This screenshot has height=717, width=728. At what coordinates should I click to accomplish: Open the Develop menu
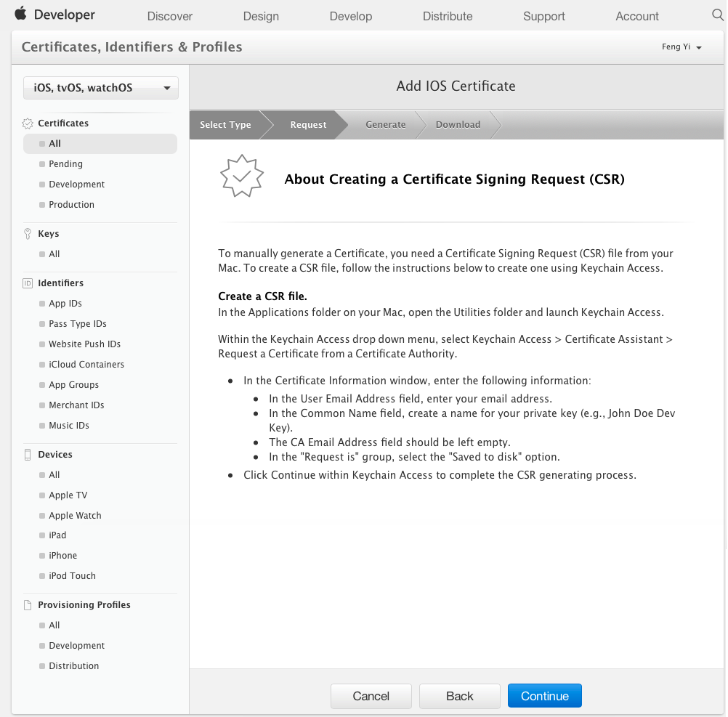[x=350, y=16]
